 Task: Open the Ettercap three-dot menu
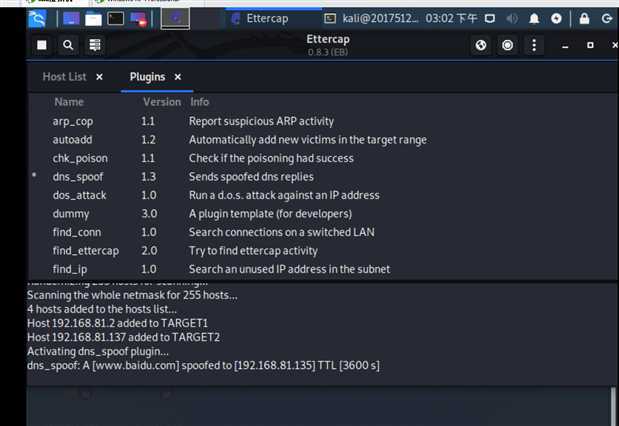pyautogui.click(x=534, y=45)
